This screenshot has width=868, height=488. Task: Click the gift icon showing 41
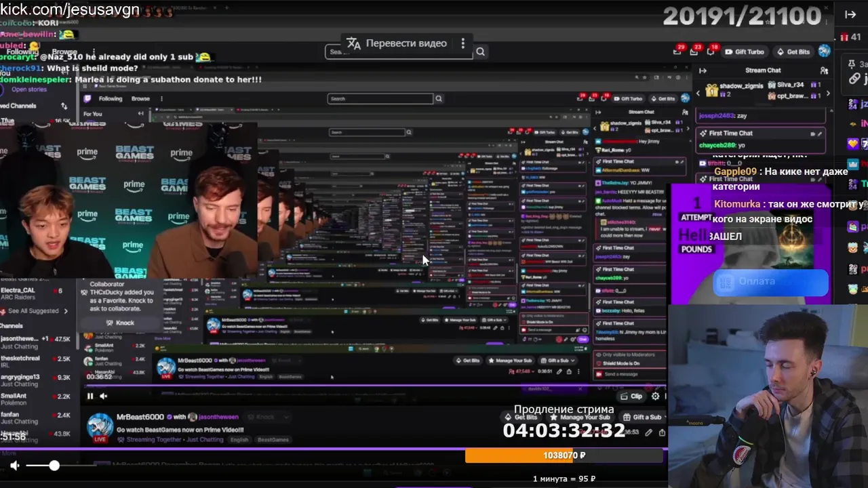[x=850, y=37]
